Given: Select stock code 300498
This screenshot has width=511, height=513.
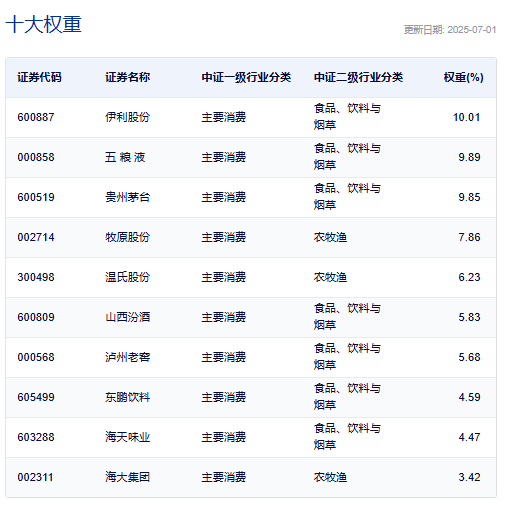Looking at the screenshot, I should 36,277.
